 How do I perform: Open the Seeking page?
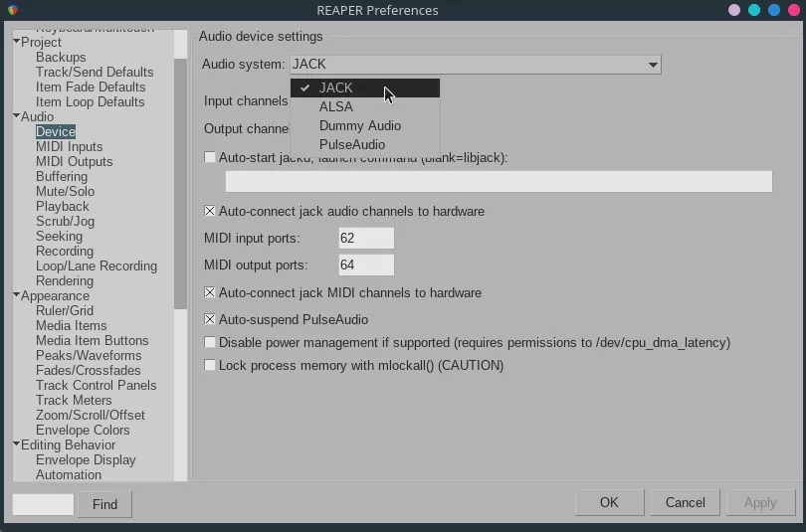coord(59,236)
